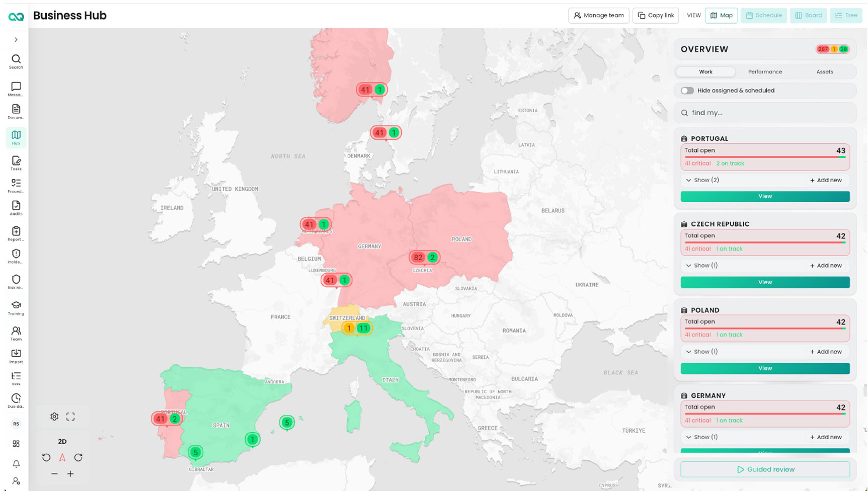Open Tasks from the sidebar
868x492 pixels.
[x=16, y=163]
